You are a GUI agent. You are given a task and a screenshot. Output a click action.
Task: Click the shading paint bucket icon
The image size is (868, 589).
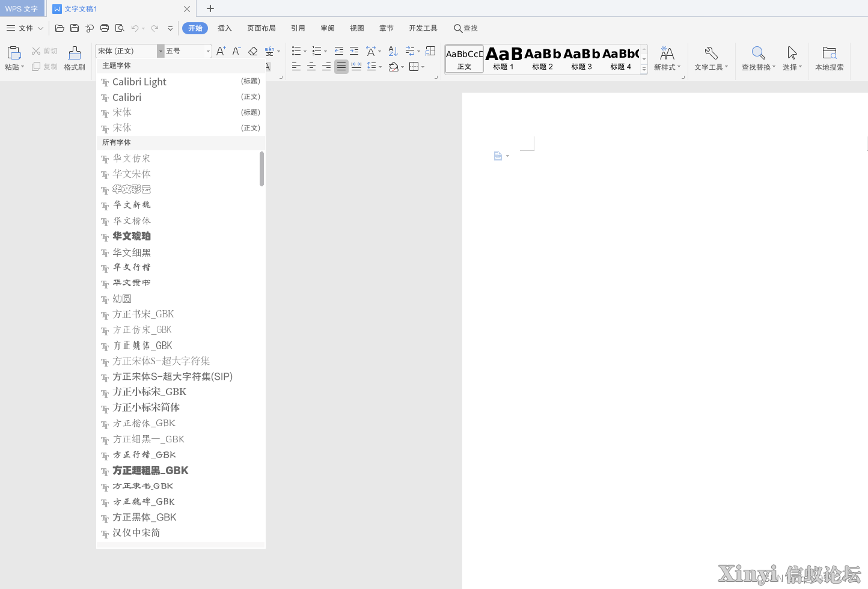(x=394, y=67)
